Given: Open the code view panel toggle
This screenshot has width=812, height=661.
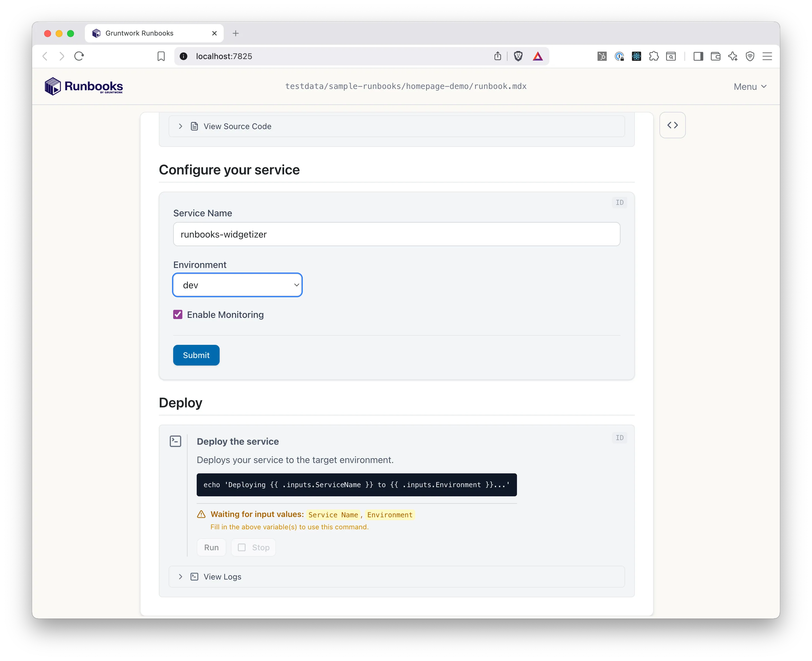Looking at the screenshot, I should (672, 125).
